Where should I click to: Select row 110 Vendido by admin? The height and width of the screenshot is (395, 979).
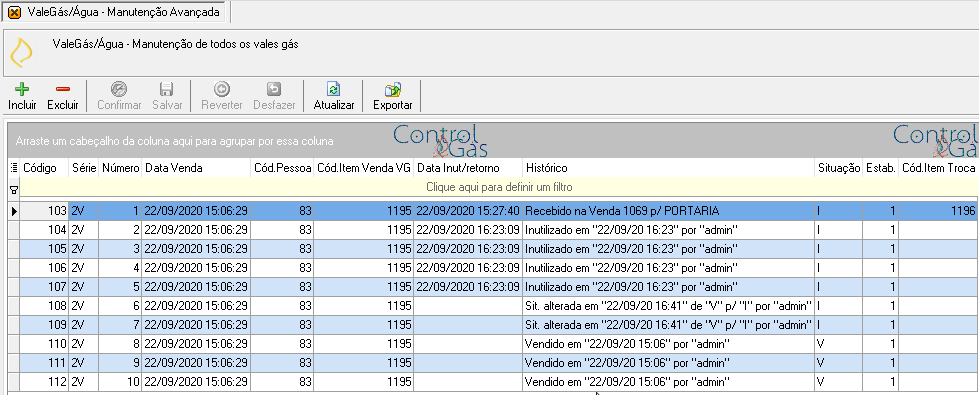coord(493,344)
